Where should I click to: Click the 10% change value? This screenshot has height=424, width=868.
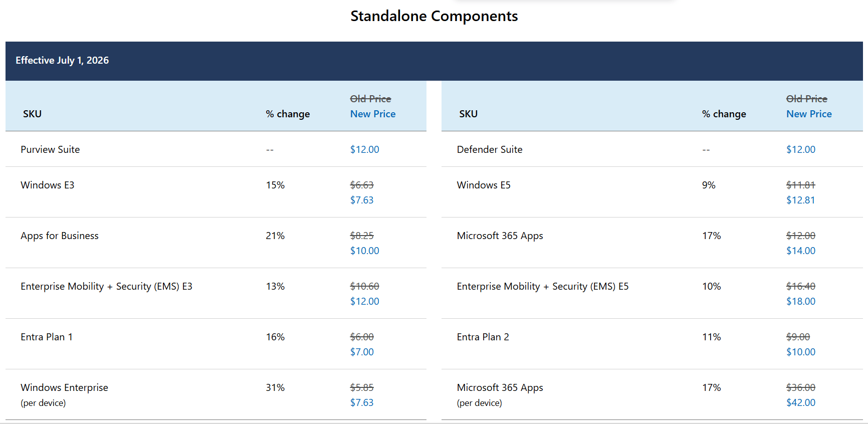click(712, 286)
